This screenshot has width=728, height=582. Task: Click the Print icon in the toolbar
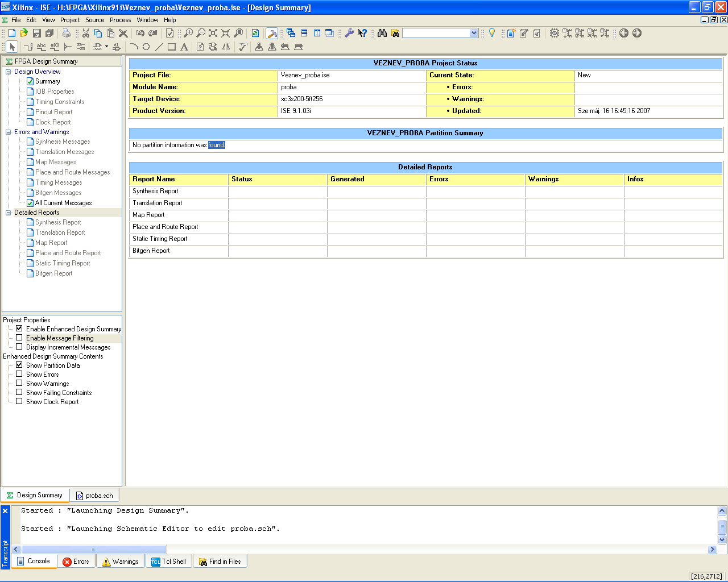67,34
